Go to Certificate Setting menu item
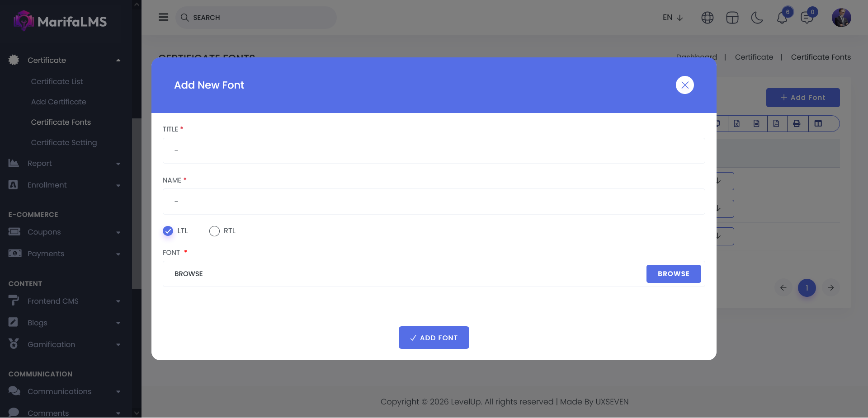Screen dimensions: 868x418 (x=64, y=142)
